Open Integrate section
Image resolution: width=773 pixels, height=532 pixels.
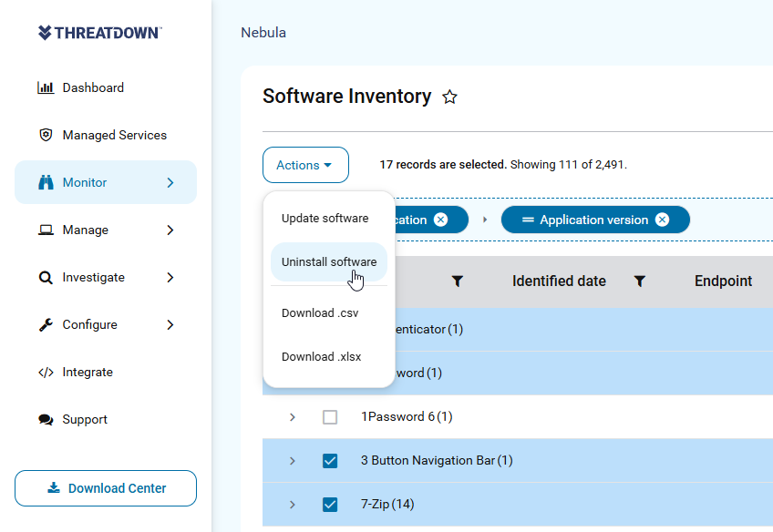coord(88,373)
